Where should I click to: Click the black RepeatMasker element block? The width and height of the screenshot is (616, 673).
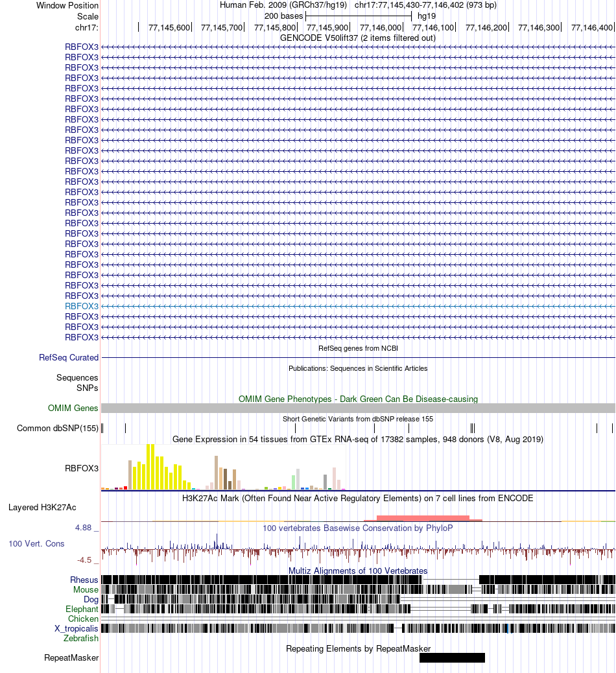coord(452,657)
